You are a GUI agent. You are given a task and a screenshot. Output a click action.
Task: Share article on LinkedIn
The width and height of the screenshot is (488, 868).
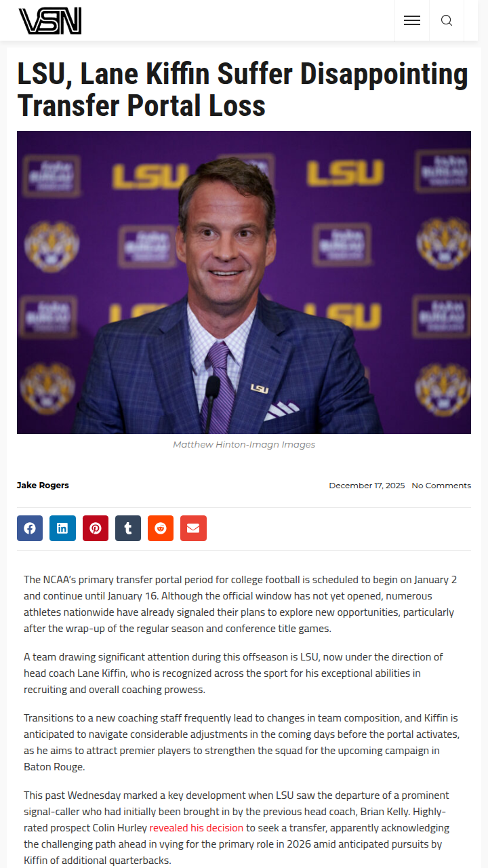coord(62,528)
